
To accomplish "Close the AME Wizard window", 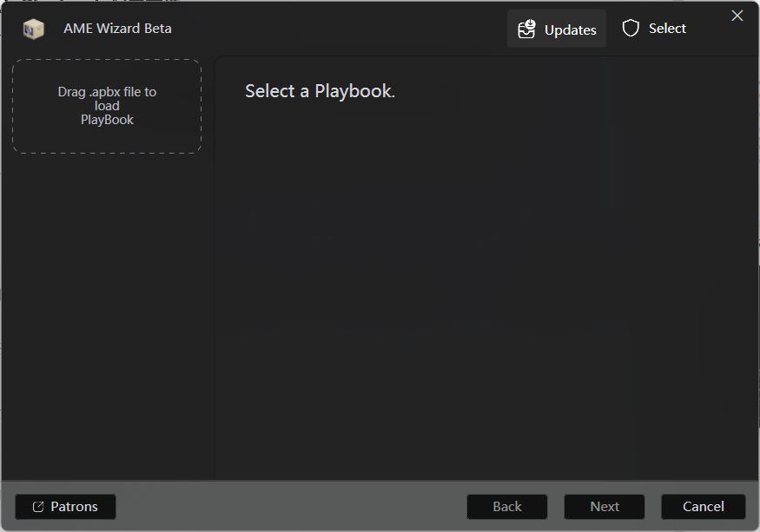I will coord(737,16).
